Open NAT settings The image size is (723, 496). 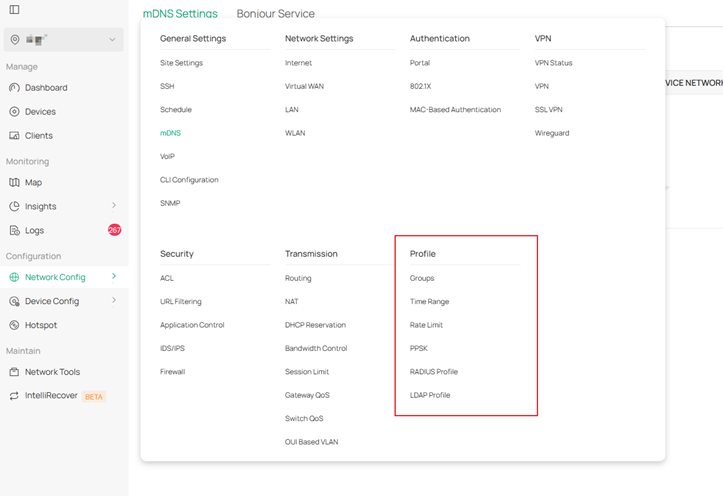(x=291, y=301)
